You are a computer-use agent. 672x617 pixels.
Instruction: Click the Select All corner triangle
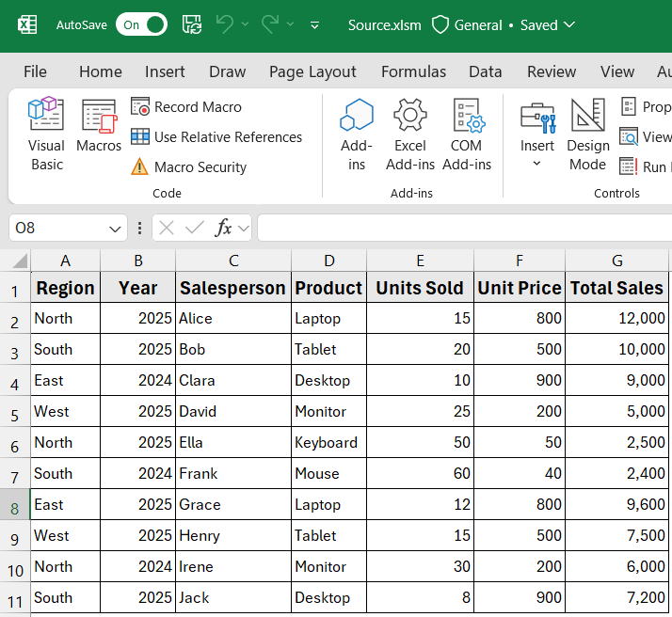tap(19, 261)
